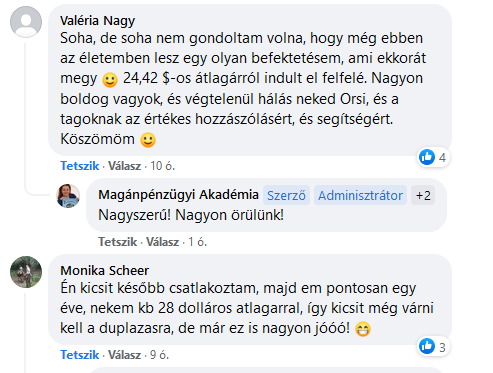Expand the +2 additional badges
Image resolution: width=493 pixels, height=373 pixels.
pos(423,195)
